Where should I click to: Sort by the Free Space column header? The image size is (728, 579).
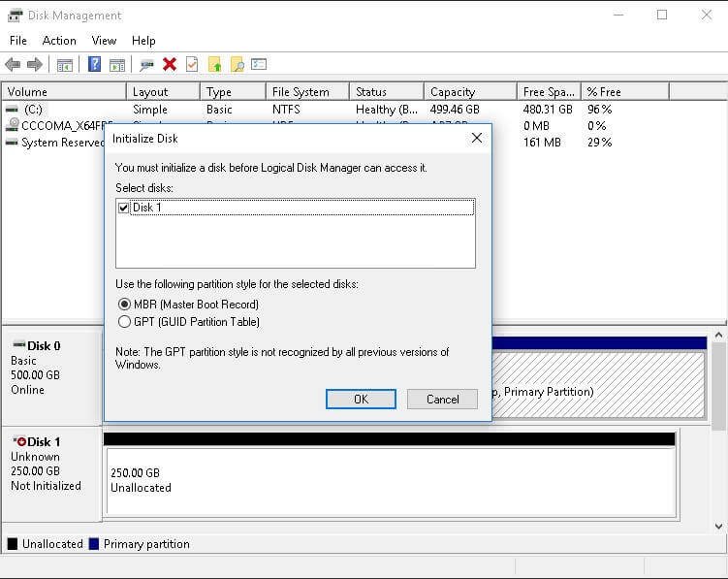[550, 92]
